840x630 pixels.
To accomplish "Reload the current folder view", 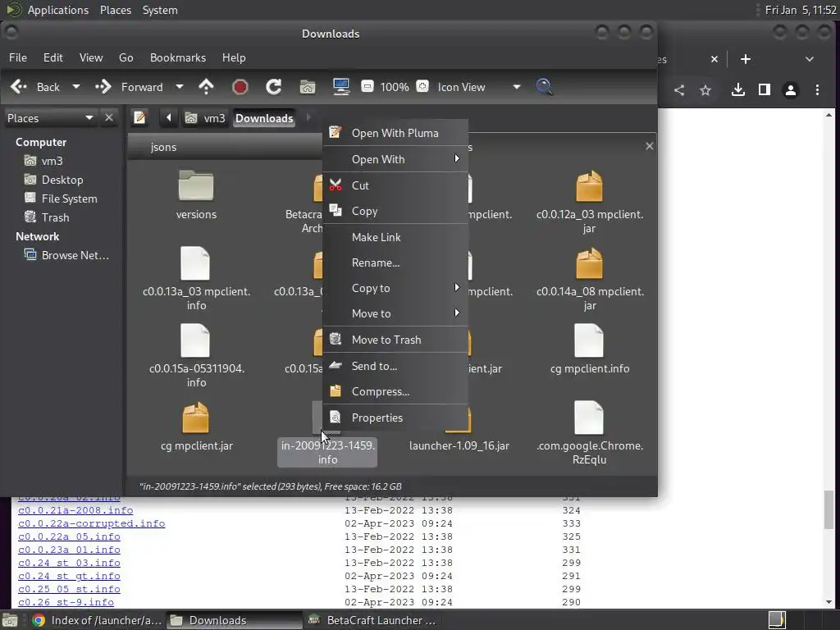I will (x=274, y=87).
